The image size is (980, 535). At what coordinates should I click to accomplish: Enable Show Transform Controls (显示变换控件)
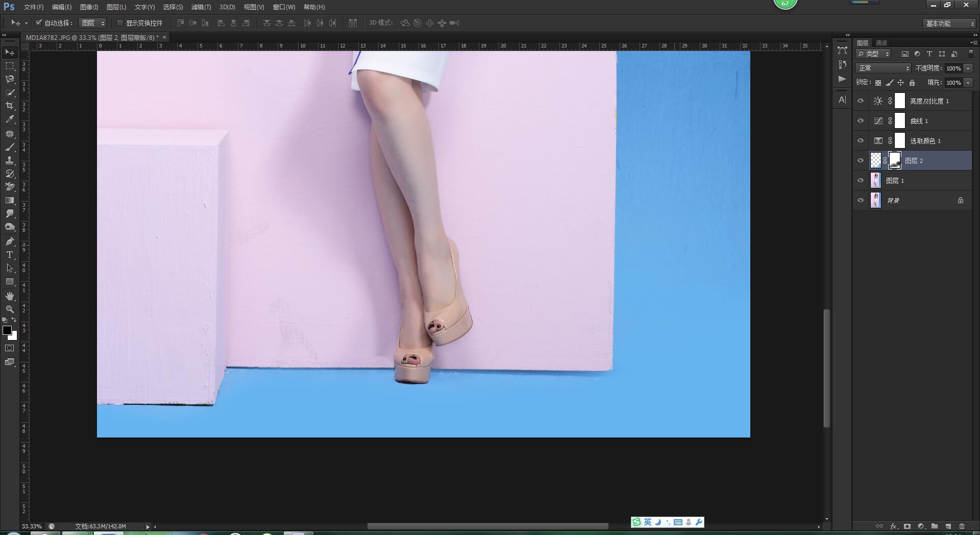(x=120, y=23)
